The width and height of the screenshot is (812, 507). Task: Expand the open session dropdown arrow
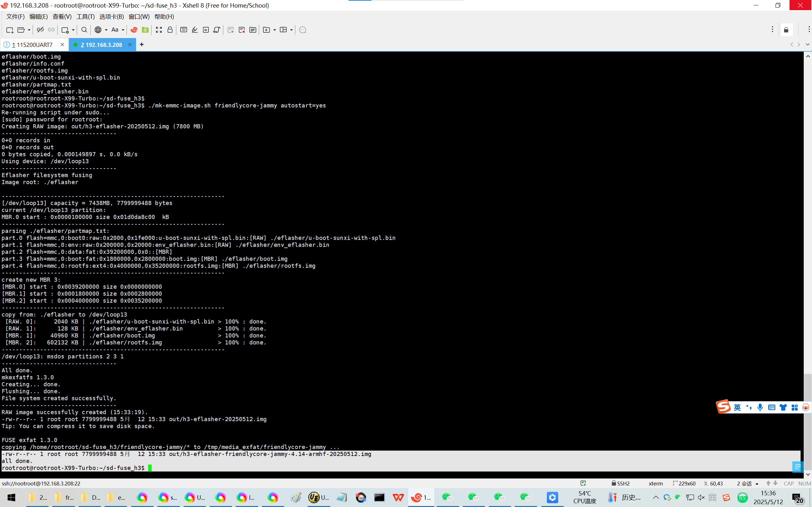pyautogui.click(x=29, y=30)
